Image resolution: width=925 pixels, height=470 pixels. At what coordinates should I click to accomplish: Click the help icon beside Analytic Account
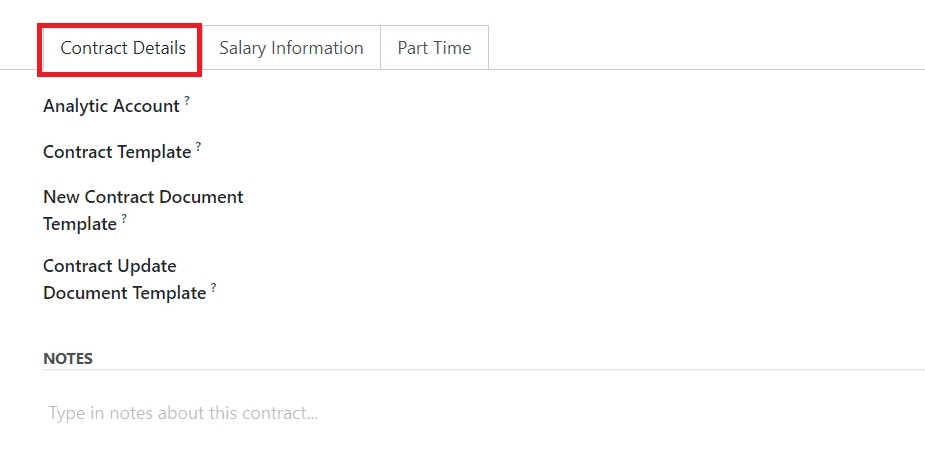(187, 100)
